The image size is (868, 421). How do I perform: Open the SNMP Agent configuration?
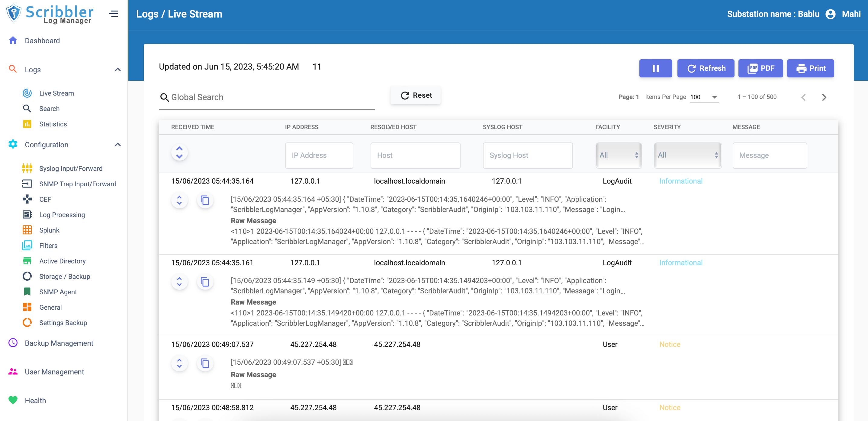pos(58,292)
